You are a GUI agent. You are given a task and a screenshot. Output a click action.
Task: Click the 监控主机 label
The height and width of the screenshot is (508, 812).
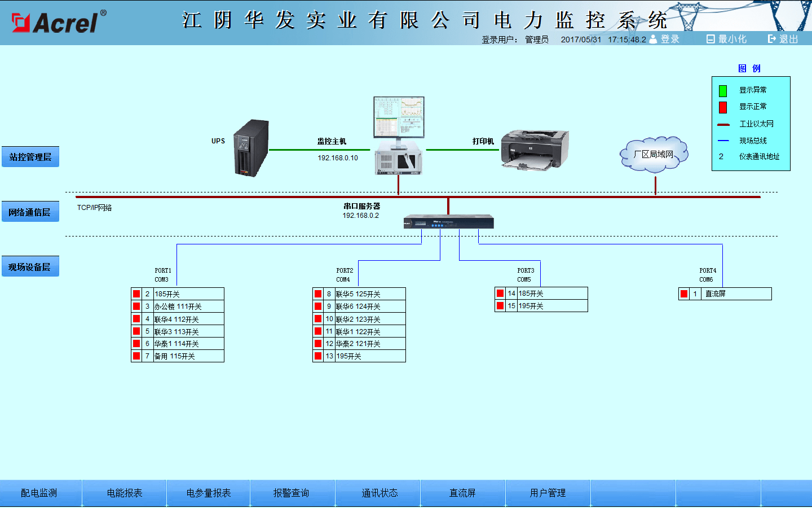click(332, 141)
